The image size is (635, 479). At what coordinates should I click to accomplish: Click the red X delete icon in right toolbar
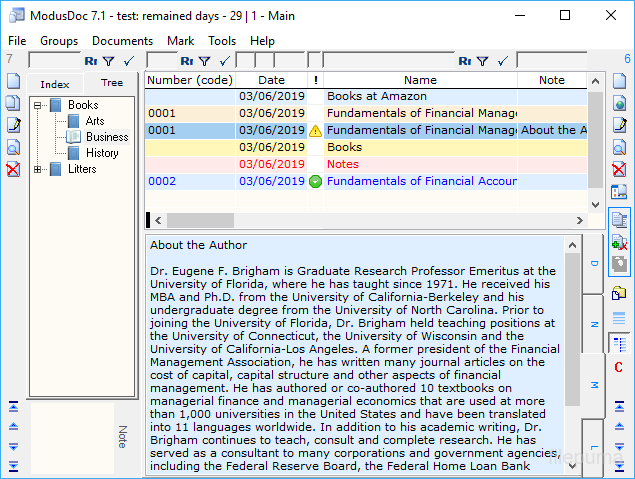pyautogui.click(x=619, y=169)
